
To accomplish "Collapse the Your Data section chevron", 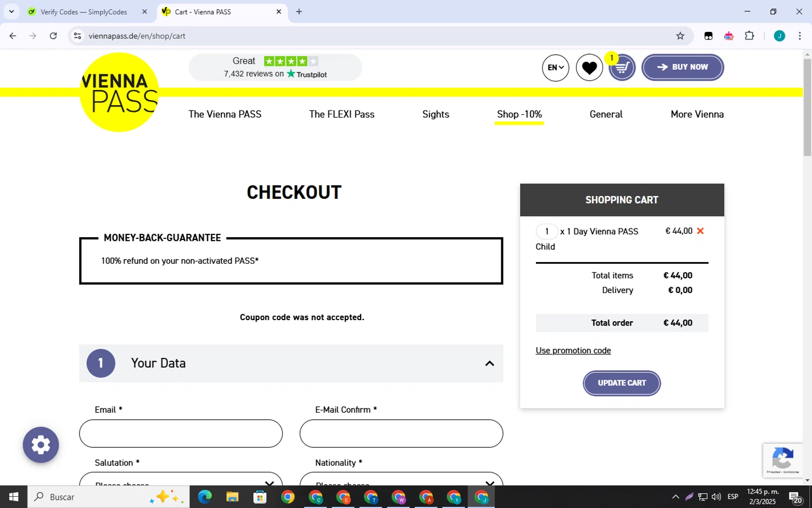I will coord(489,363).
